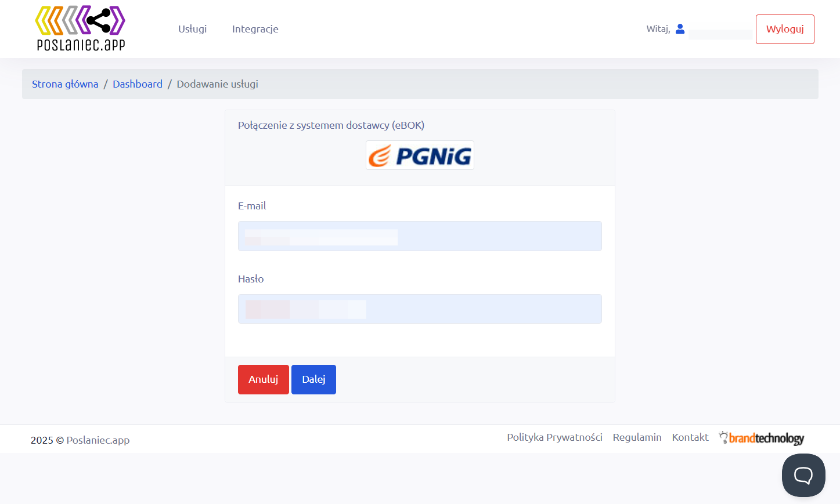Go to Strona główna breadcrumb
Screen dimensions: 840x504
pyautogui.click(x=65, y=84)
